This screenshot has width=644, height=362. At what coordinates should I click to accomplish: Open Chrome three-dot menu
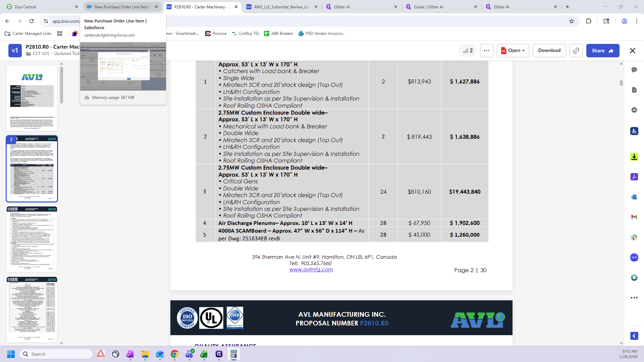pos(636,21)
